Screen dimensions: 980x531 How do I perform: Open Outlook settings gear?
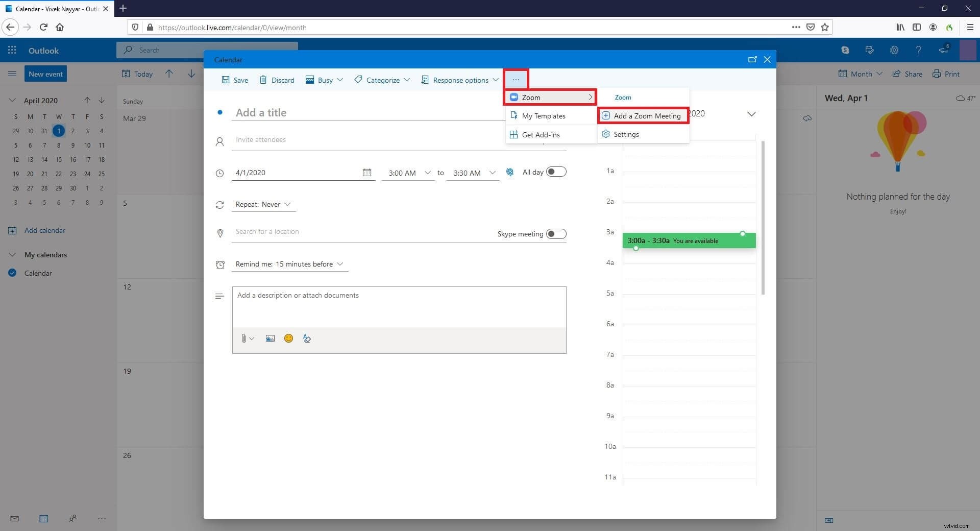pyautogui.click(x=894, y=50)
